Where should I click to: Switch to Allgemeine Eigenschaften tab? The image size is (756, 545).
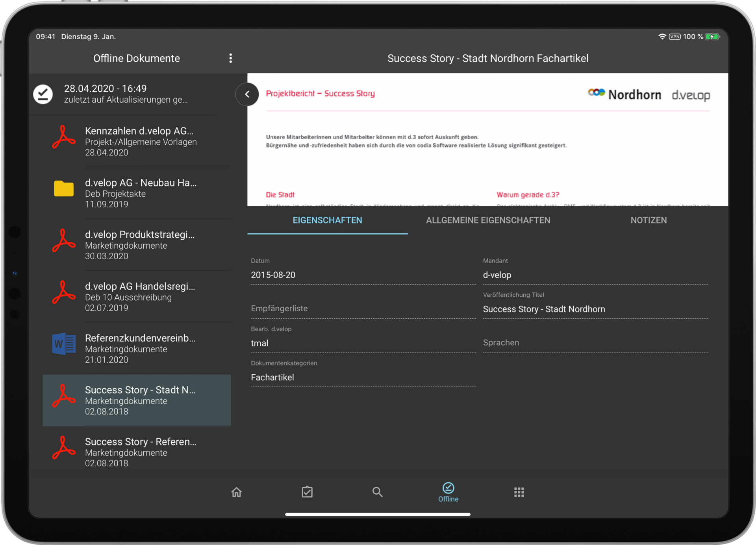tap(488, 220)
